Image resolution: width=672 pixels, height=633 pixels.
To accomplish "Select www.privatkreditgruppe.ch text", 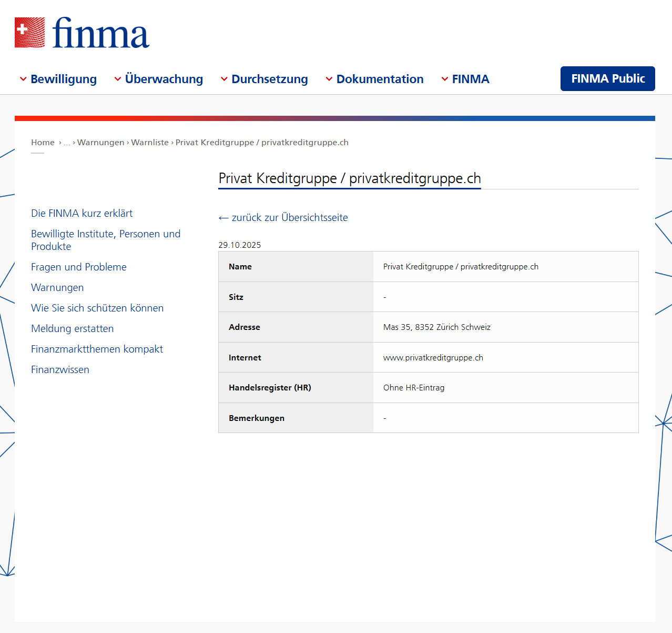I will tap(433, 358).
